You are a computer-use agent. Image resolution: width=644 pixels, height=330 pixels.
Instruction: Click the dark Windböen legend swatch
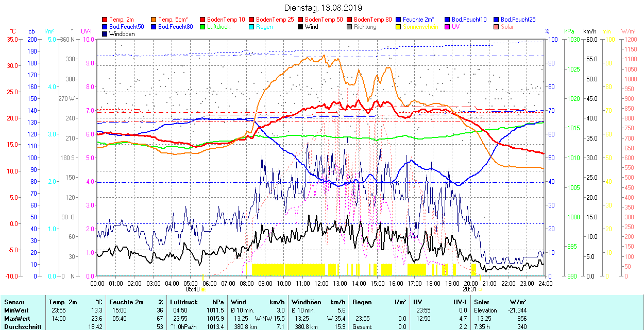click(x=105, y=34)
